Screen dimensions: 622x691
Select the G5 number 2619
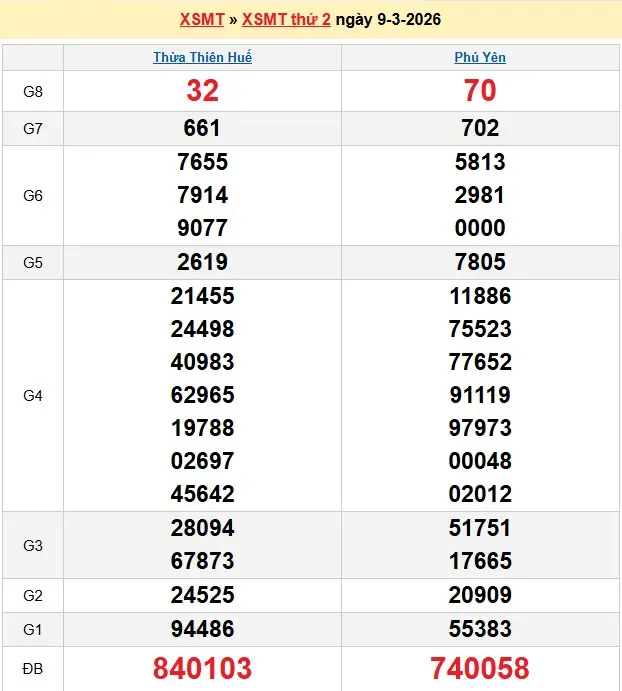(202, 262)
